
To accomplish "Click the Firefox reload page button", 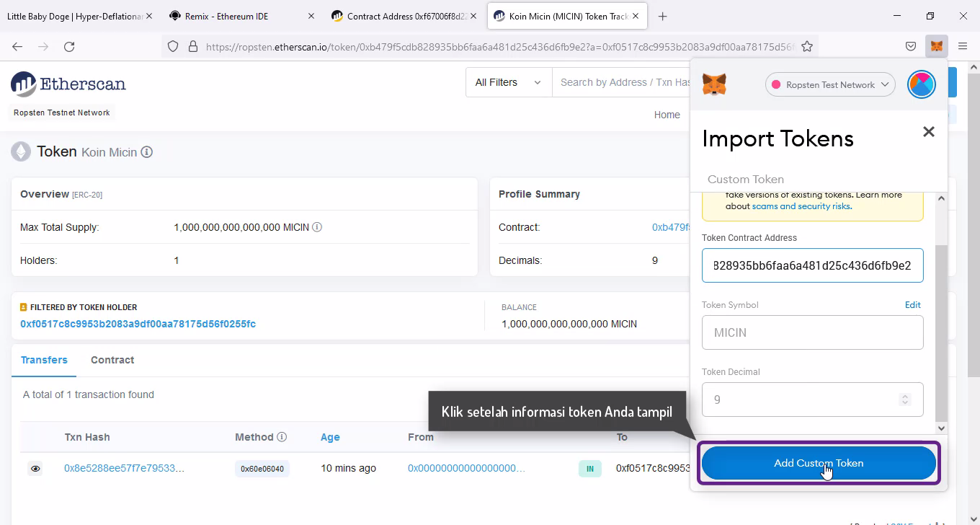I will (69, 46).
